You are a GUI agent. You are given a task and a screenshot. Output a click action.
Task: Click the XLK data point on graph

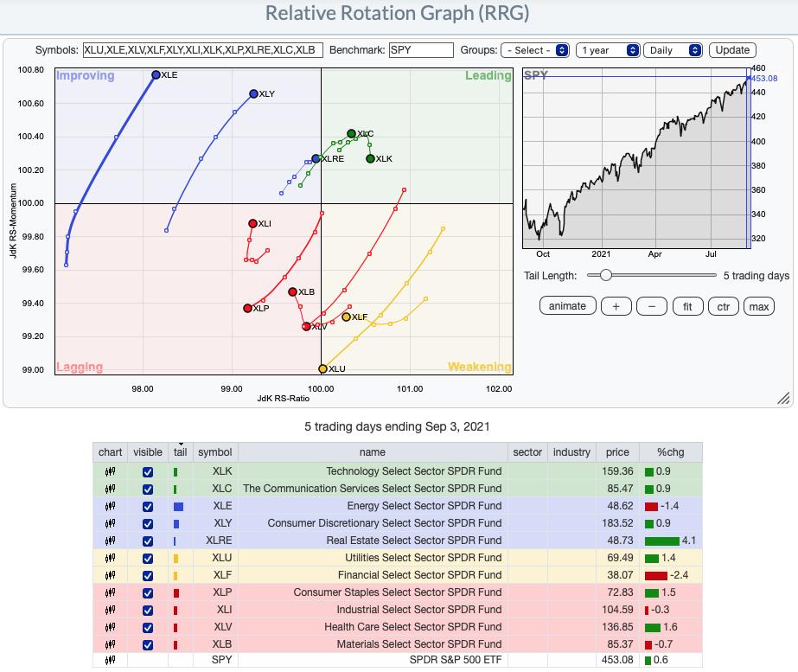(x=371, y=159)
